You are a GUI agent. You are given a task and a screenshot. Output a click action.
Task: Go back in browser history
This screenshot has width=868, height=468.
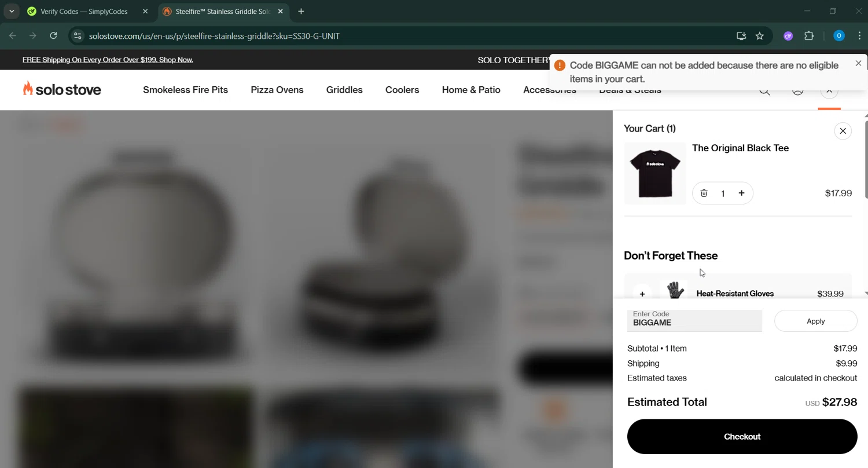click(13, 36)
